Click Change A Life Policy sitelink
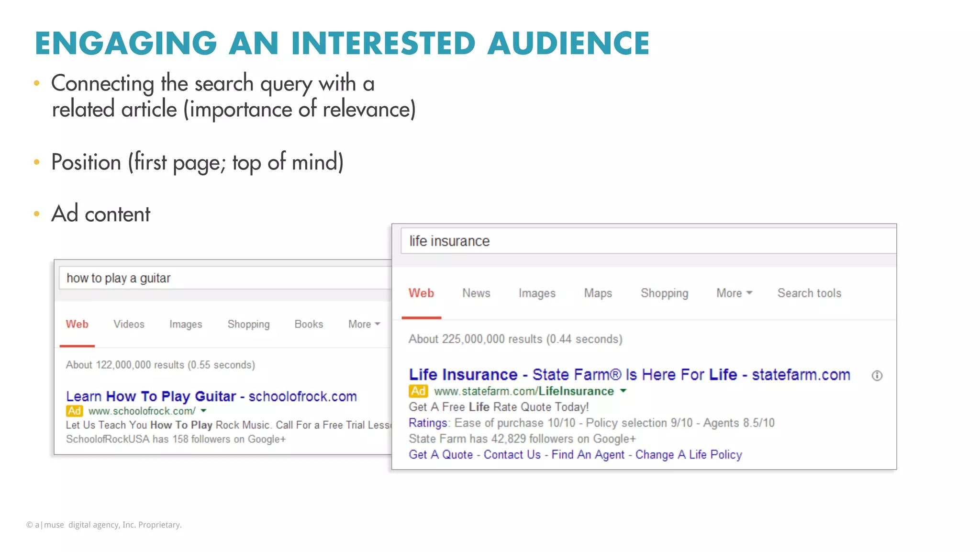This screenshot has height=552, width=980. [x=689, y=454]
